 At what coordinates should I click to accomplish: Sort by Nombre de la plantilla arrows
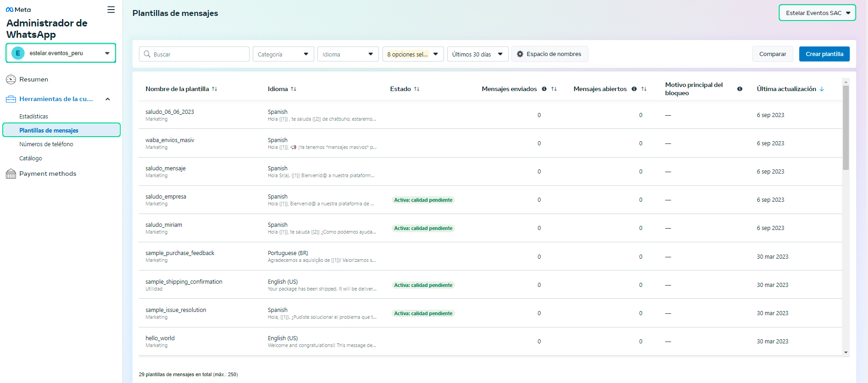[x=214, y=89]
